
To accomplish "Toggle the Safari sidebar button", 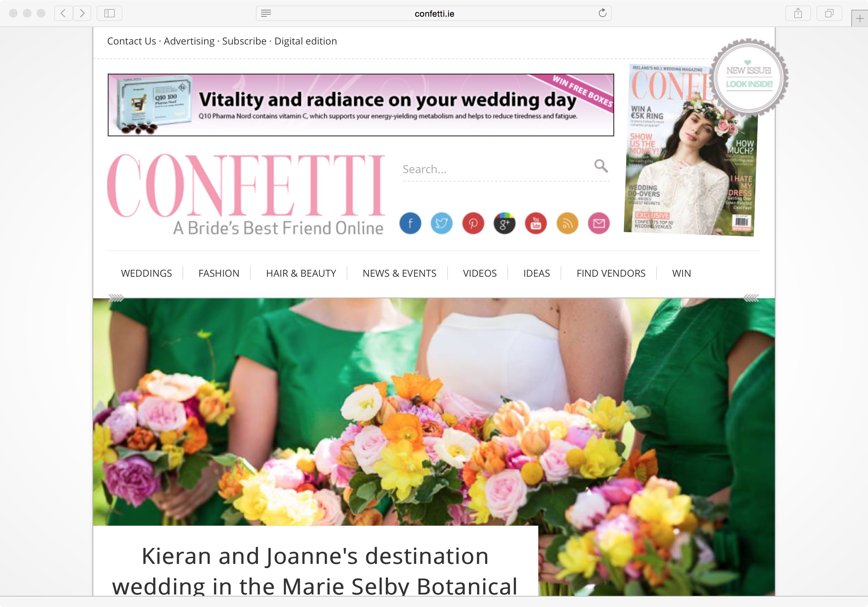I will (109, 13).
